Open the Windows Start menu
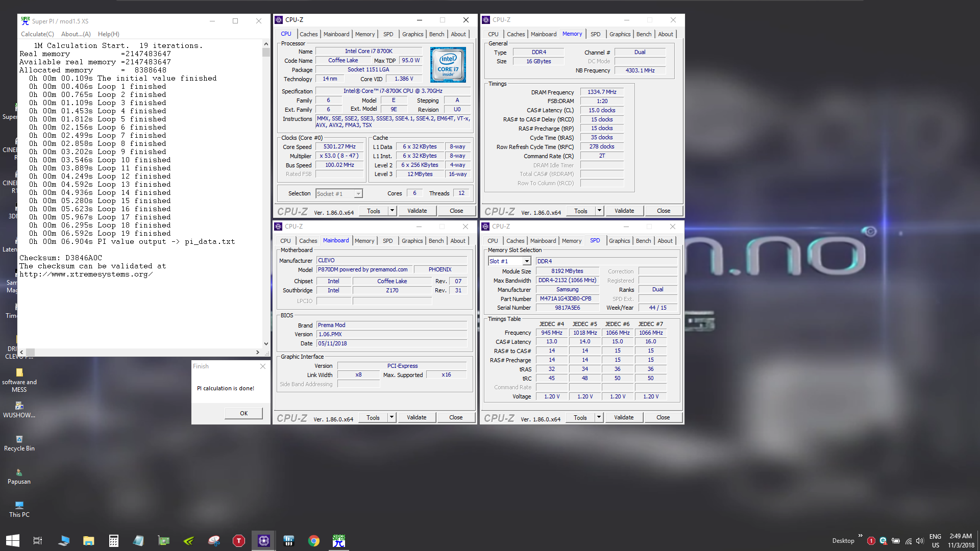 pos(12,540)
